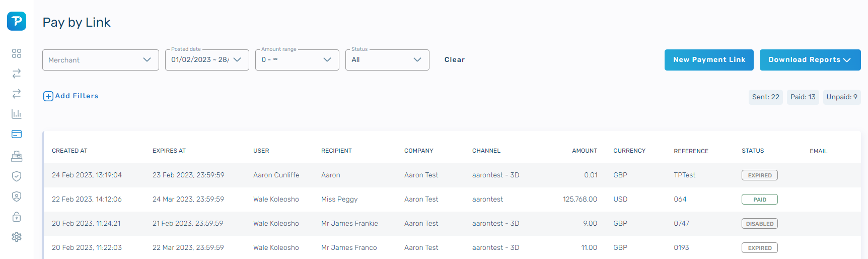The height and width of the screenshot is (259, 868).
Task: Open the dashboard grid icon in sidebar
Action: (x=17, y=53)
